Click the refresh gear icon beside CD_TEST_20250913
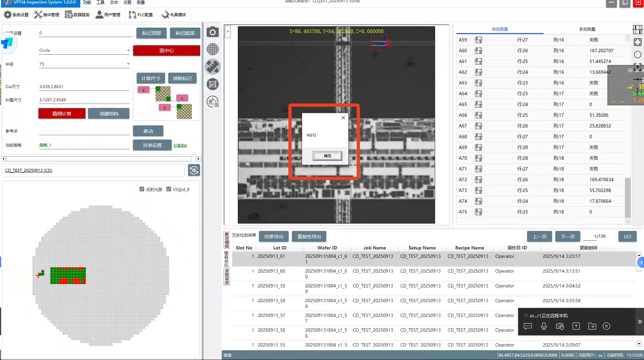The width and height of the screenshot is (644, 360). (x=194, y=170)
